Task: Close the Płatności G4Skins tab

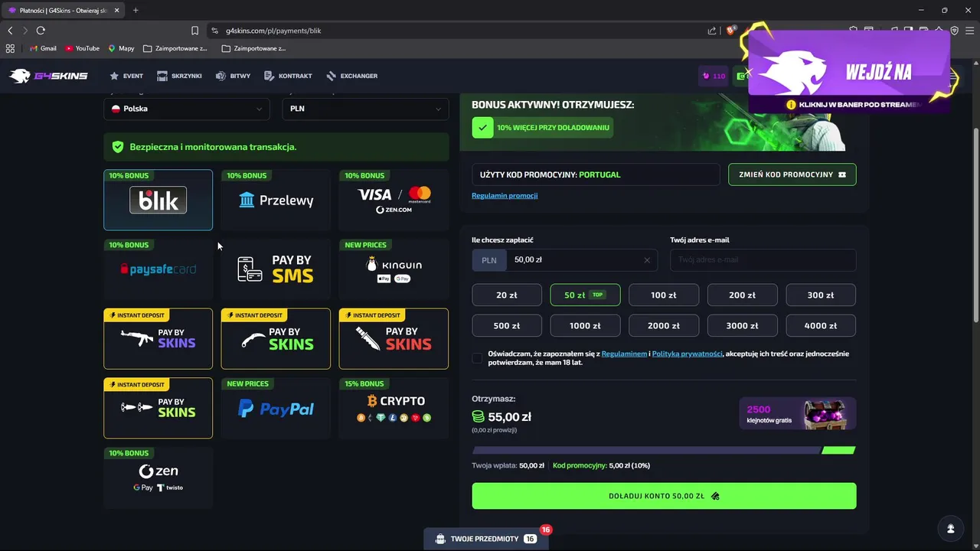Action: tap(117, 10)
